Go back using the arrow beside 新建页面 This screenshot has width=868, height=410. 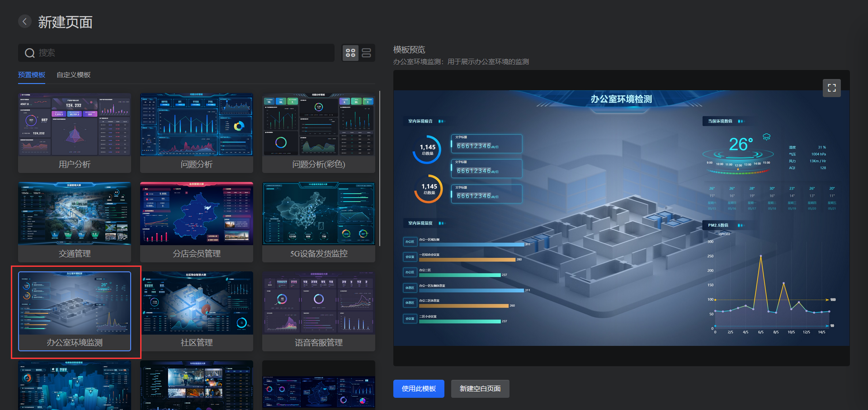point(25,21)
